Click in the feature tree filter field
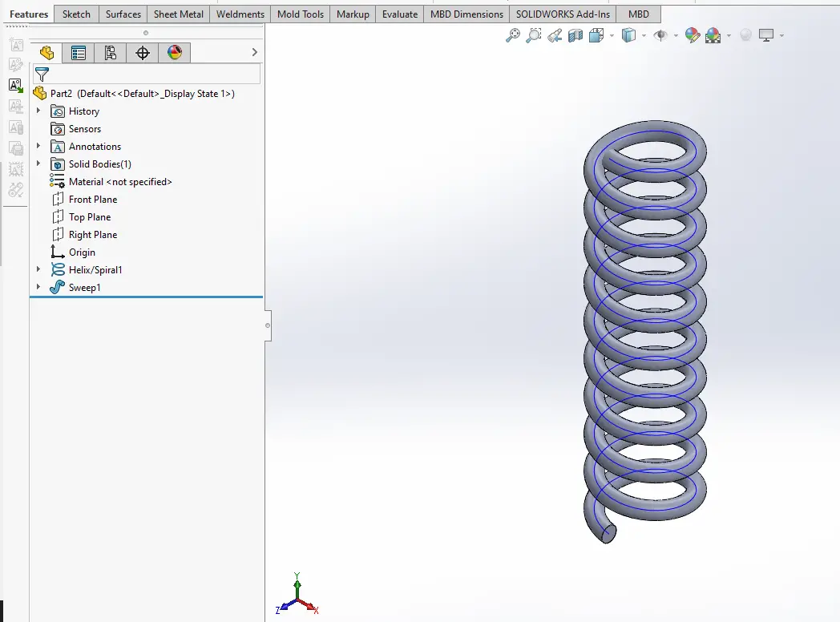The image size is (840, 622). pos(147,74)
